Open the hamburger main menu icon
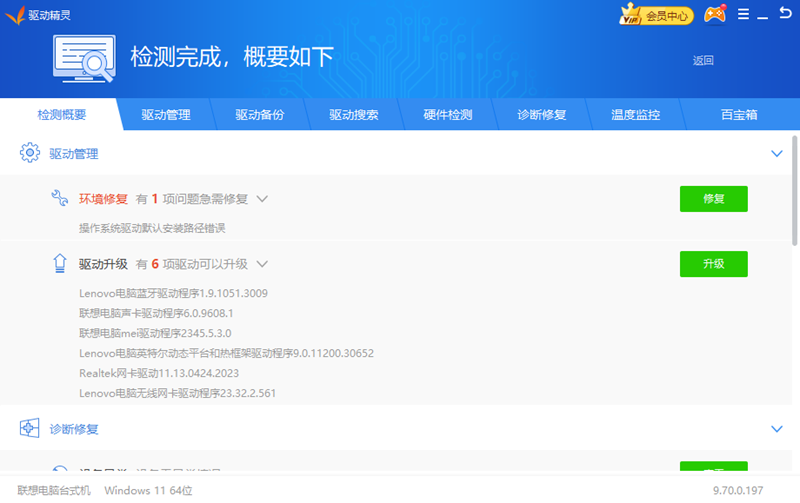The width and height of the screenshot is (800, 503). [x=743, y=15]
